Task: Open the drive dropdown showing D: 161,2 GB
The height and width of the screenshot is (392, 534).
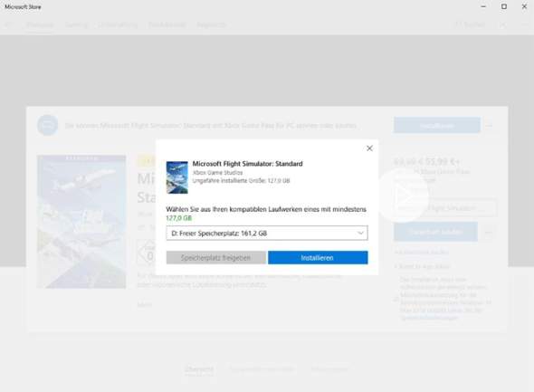Action: 267,234
